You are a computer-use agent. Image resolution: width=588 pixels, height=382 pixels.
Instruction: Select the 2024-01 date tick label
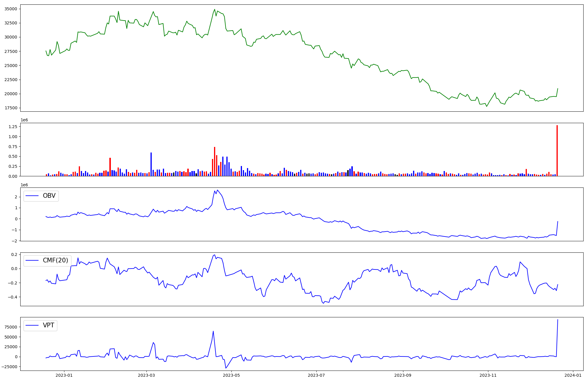click(573, 375)
